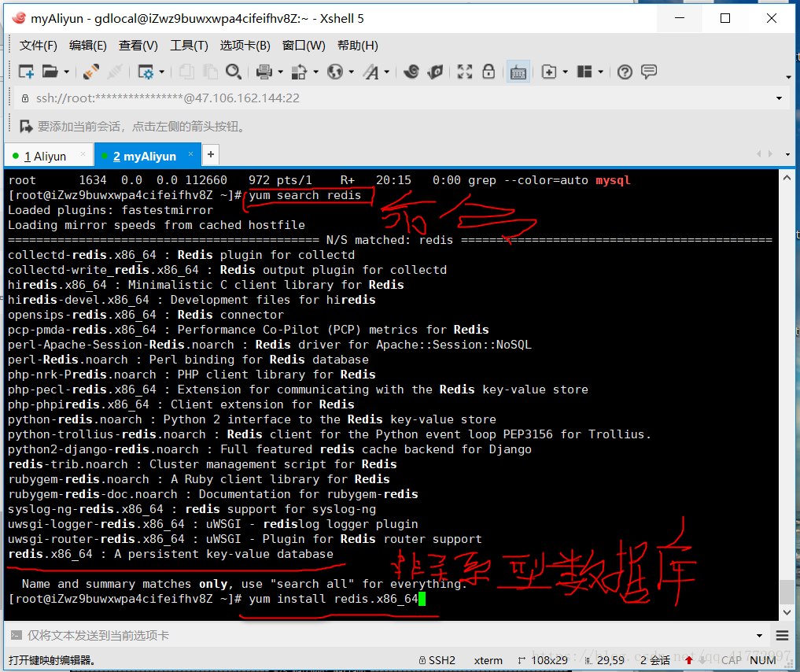The width and height of the screenshot is (800, 672).
Task: Expand the globe encoding dropdown arrow
Action: [x=351, y=72]
